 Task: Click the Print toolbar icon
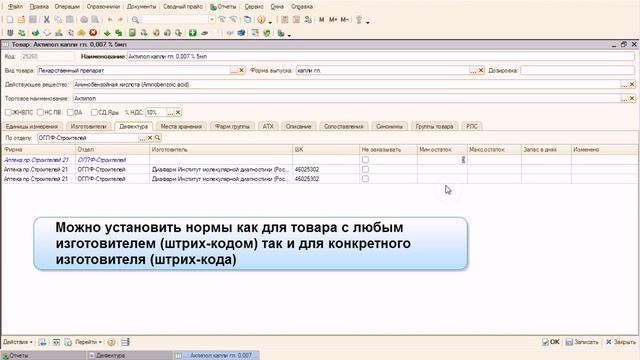[84, 20]
